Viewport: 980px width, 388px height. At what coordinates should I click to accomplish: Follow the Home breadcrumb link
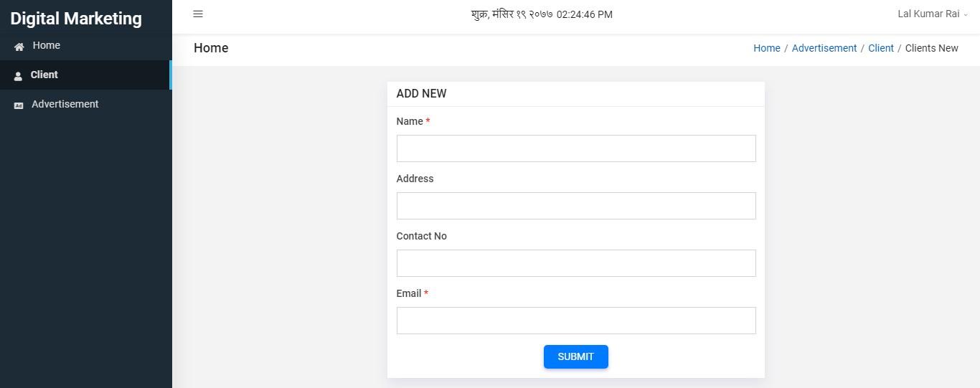[x=766, y=48]
